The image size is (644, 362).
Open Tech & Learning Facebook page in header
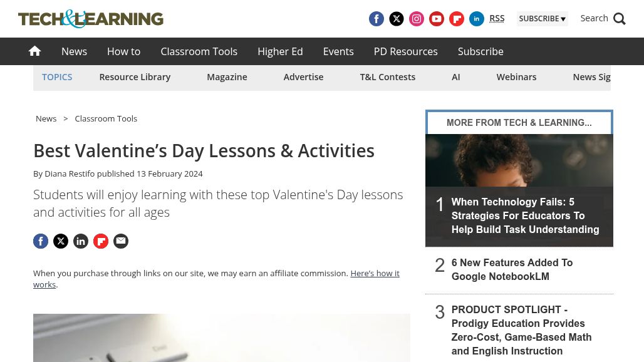pyautogui.click(x=377, y=19)
